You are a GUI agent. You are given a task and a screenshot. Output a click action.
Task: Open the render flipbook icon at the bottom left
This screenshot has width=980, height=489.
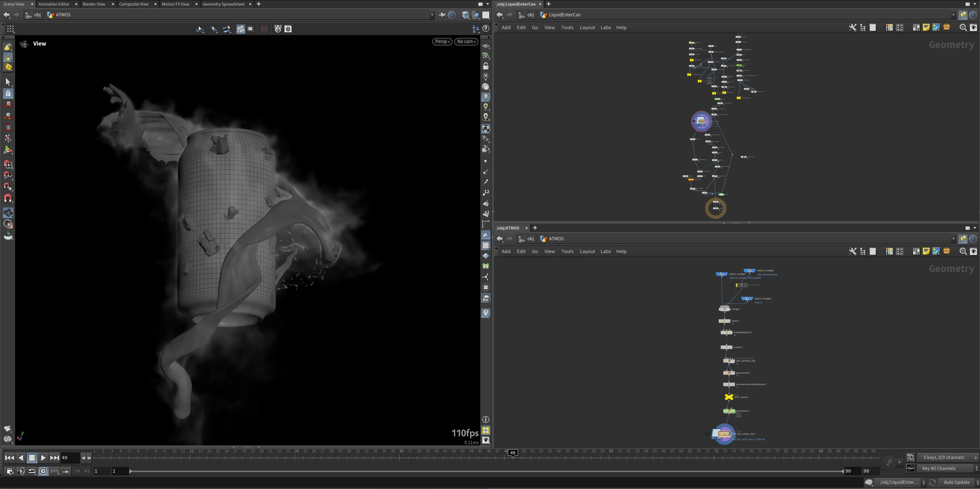pos(7,429)
